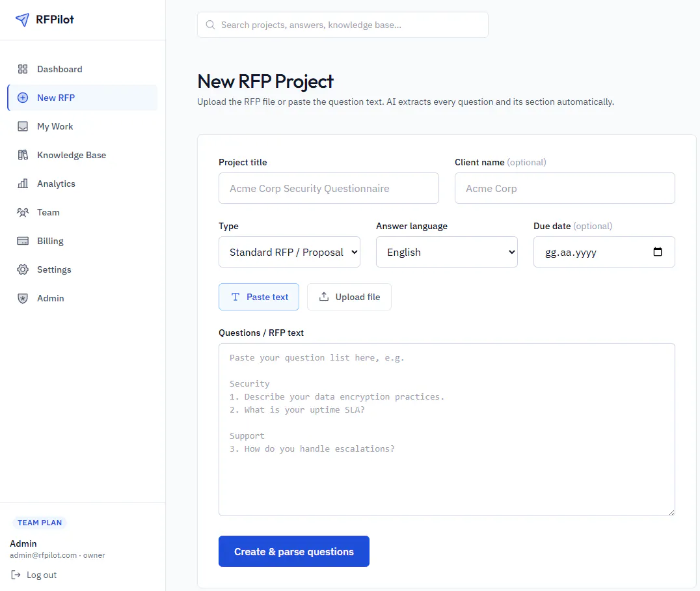
Task: Click the Billing card icon
Action: point(23,241)
